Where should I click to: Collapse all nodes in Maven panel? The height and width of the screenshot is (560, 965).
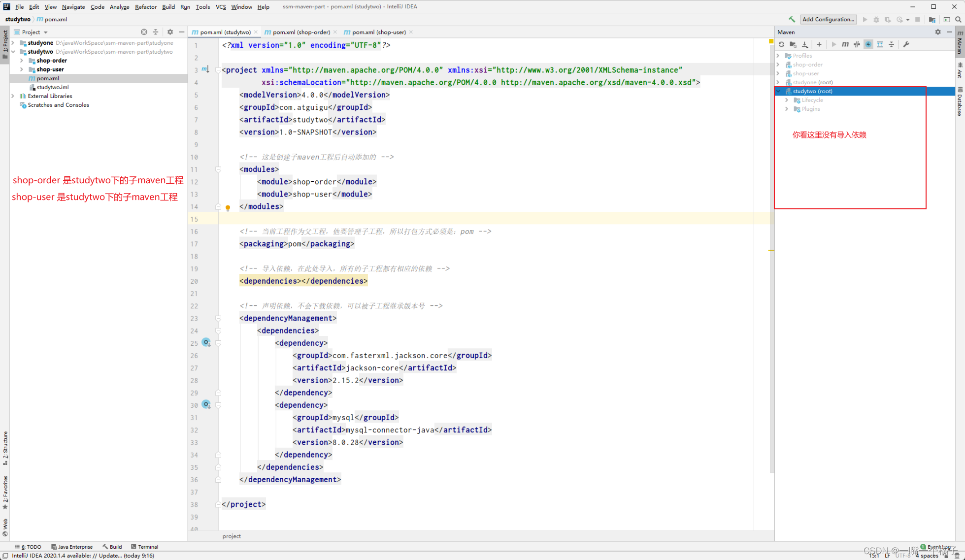[x=892, y=44]
